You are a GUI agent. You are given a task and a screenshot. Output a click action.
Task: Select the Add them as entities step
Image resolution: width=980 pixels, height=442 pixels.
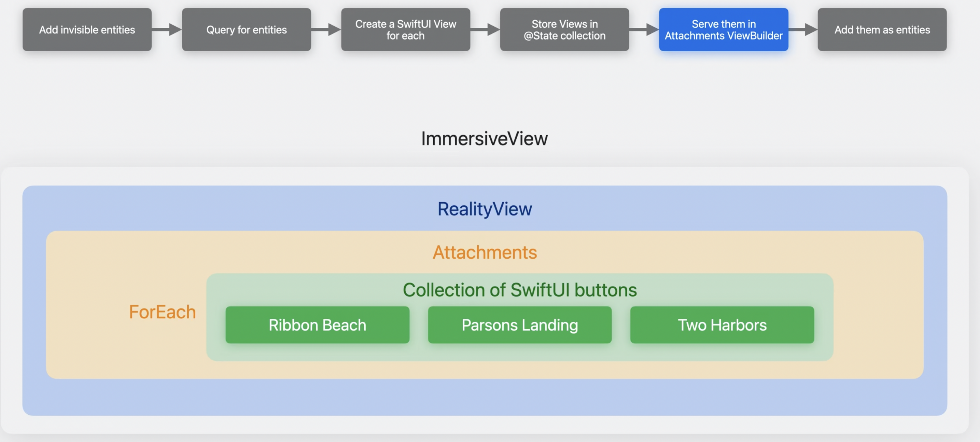click(882, 30)
